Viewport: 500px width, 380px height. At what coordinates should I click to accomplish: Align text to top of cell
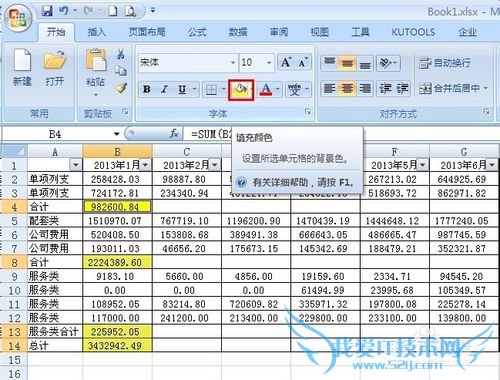pyautogui.click(x=329, y=63)
